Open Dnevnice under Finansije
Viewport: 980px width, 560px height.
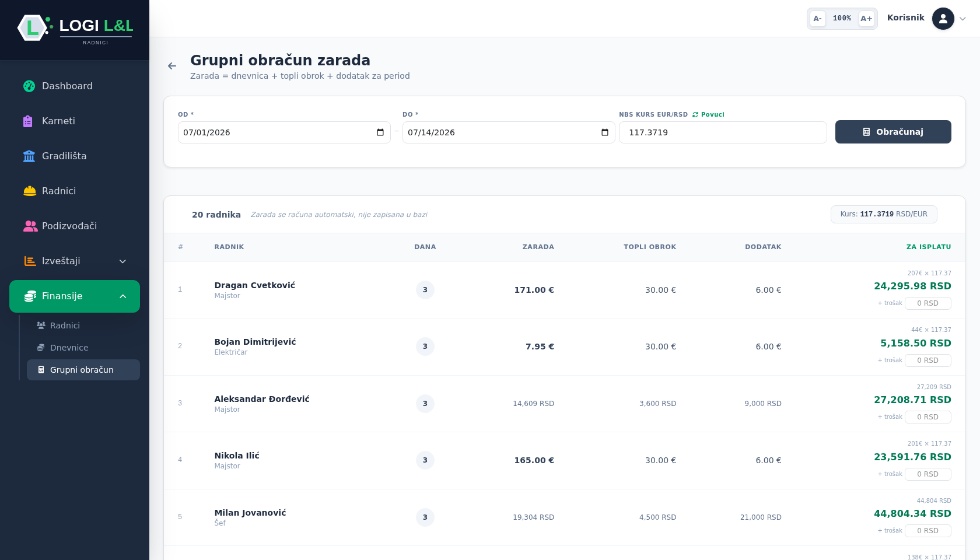click(83, 348)
